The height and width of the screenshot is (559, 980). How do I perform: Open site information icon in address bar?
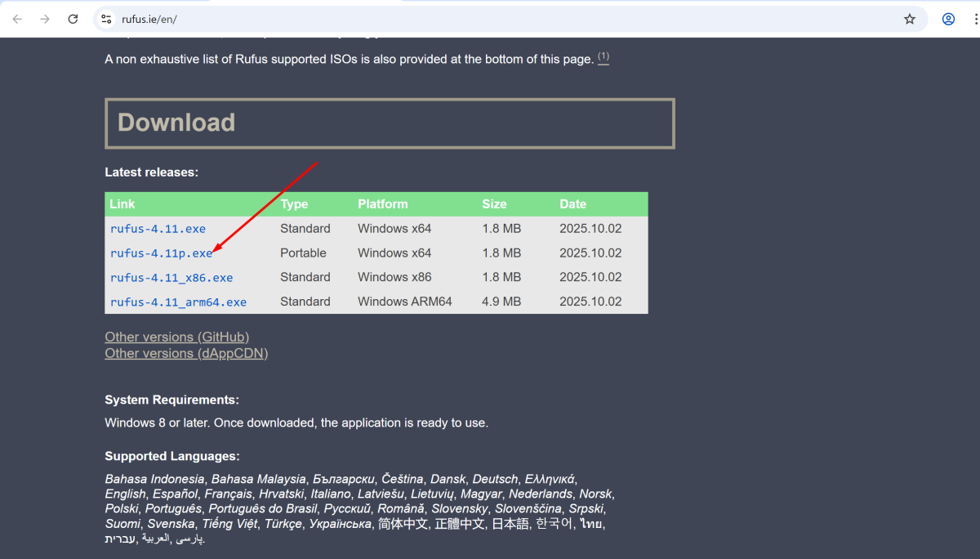(x=106, y=19)
